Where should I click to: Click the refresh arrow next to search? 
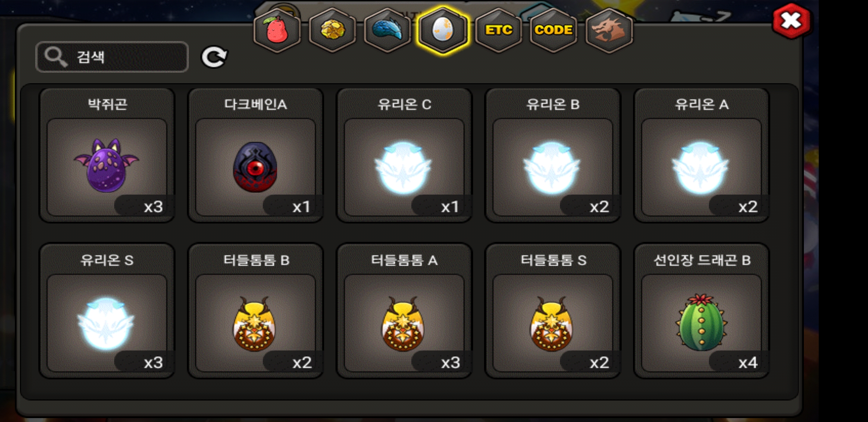pyautogui.click(x=214, y=57)
